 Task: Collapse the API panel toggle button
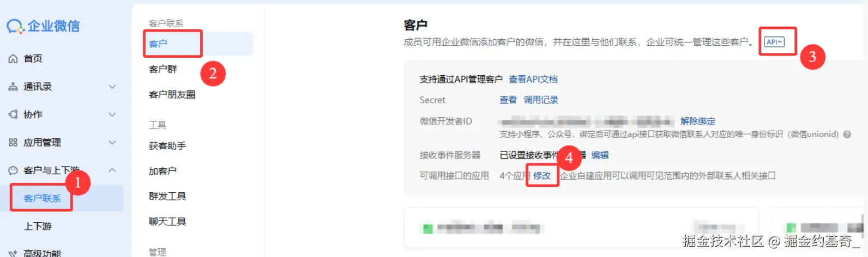[x=774, y=42]
